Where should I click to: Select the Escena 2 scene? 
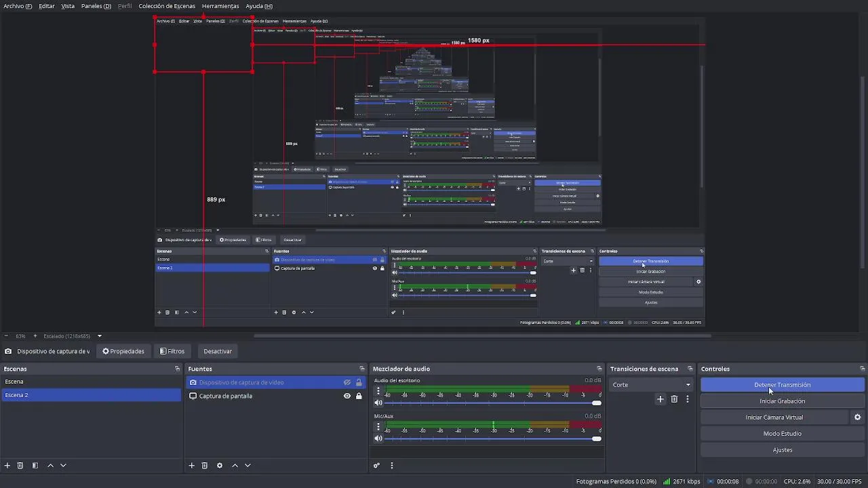pos(91,395)
